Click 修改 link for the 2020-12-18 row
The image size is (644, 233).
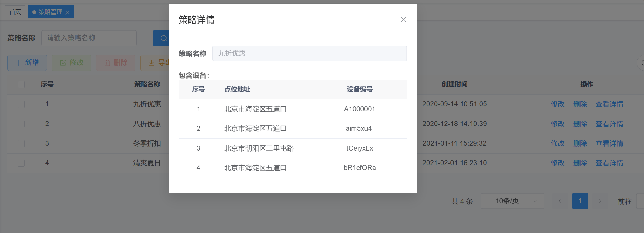click(x=557, y=124)
